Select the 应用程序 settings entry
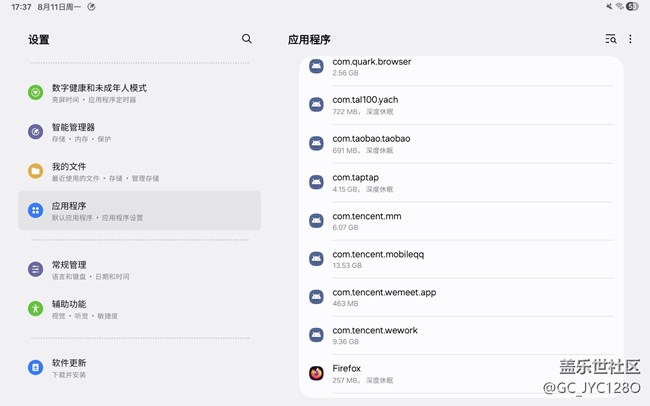Viewport: 650px width, 406px height. 139,210
